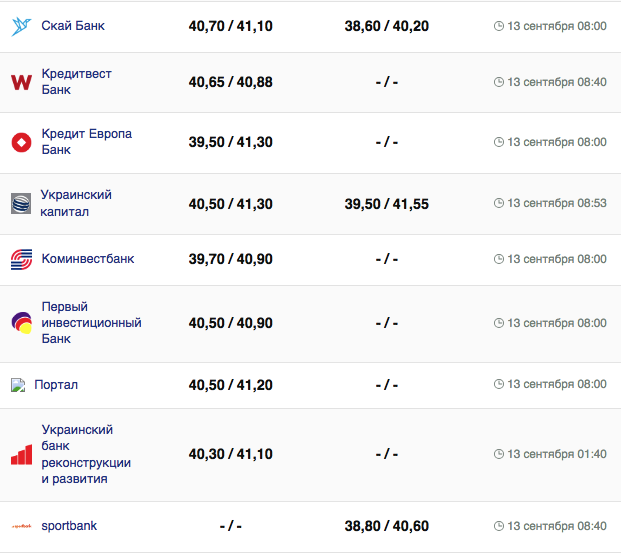Click Скай Банк rate 40,70 / 41,10
The image size is (621, 555).
[x=230, y=26]
